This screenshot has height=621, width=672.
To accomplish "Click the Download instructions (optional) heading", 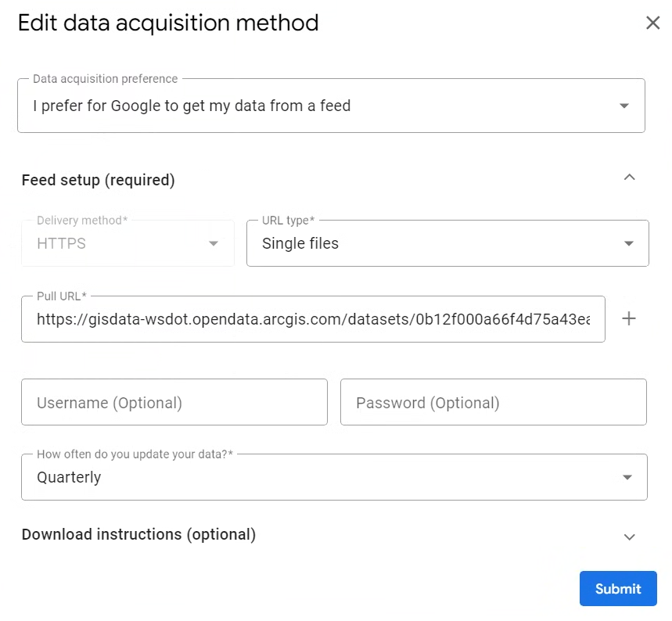I will point(138,535).
